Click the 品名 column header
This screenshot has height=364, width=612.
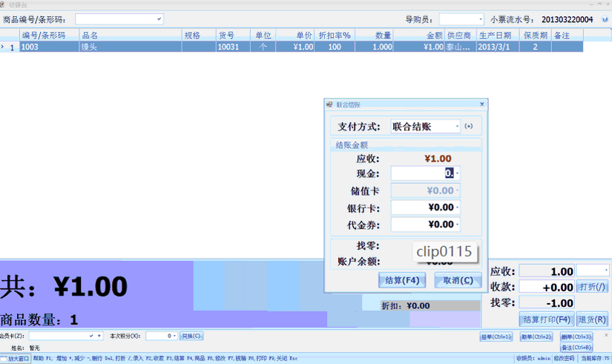(x=130, y=35)
